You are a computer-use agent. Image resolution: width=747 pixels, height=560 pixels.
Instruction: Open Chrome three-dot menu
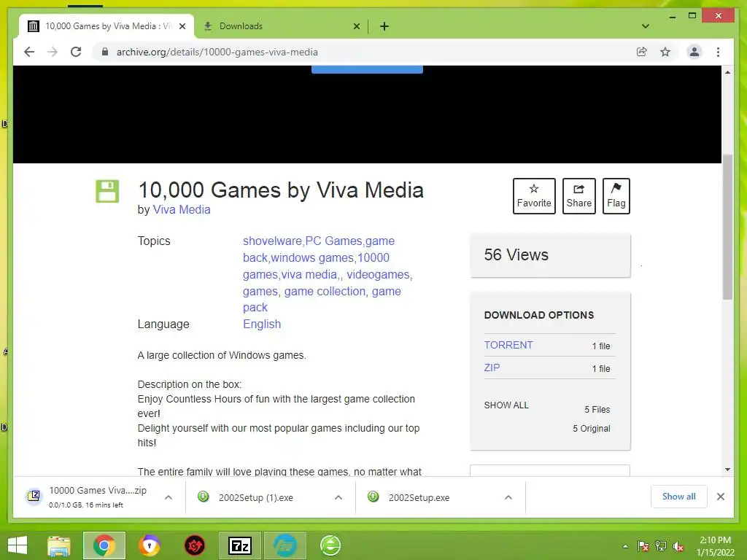(x=718, y=52)
